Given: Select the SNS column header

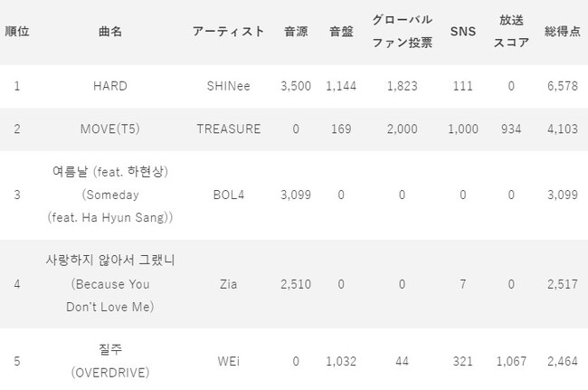Looking at the screenshot, I should click(x=463, y=32).
